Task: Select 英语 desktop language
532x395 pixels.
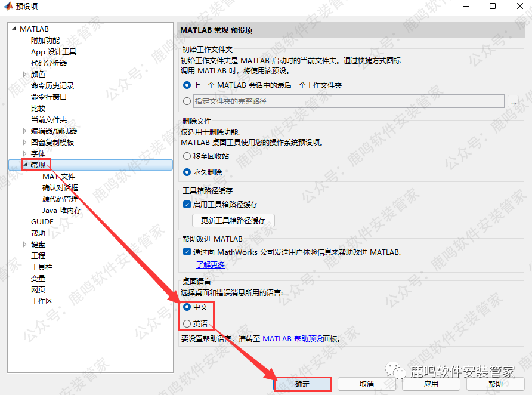Action: (187, 324)
